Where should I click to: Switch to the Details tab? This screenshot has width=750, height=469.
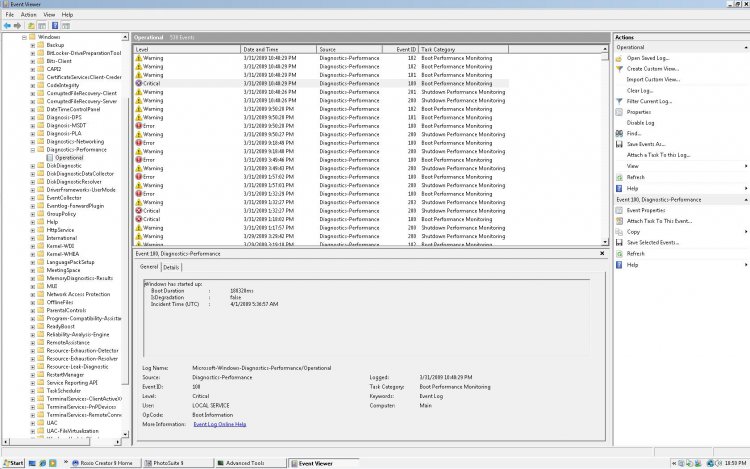(171, 267)
